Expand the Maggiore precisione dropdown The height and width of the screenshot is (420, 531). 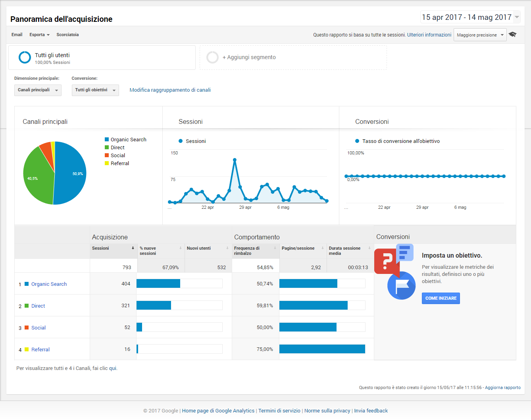pos(480,35)
